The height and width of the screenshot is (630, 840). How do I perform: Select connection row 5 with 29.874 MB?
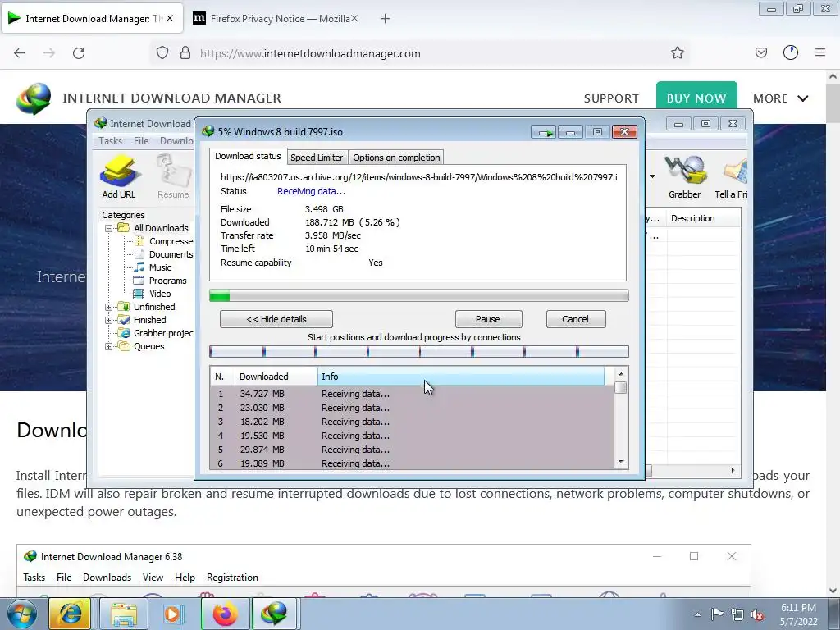(412, 450)
